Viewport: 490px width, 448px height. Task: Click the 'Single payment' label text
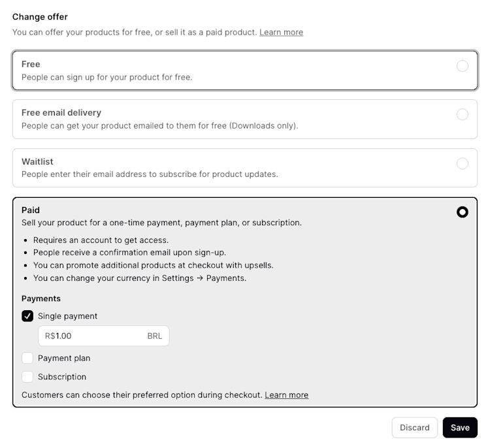(x=67, y=316)
